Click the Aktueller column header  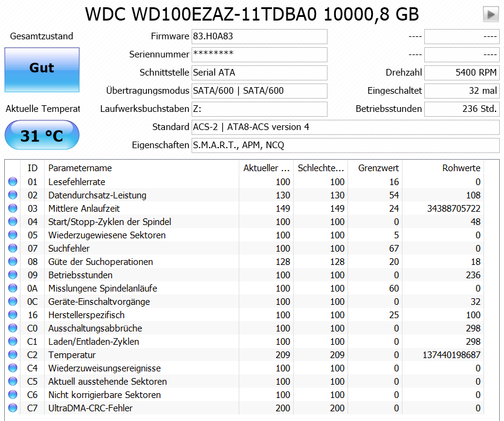click(x=266, y=168)
